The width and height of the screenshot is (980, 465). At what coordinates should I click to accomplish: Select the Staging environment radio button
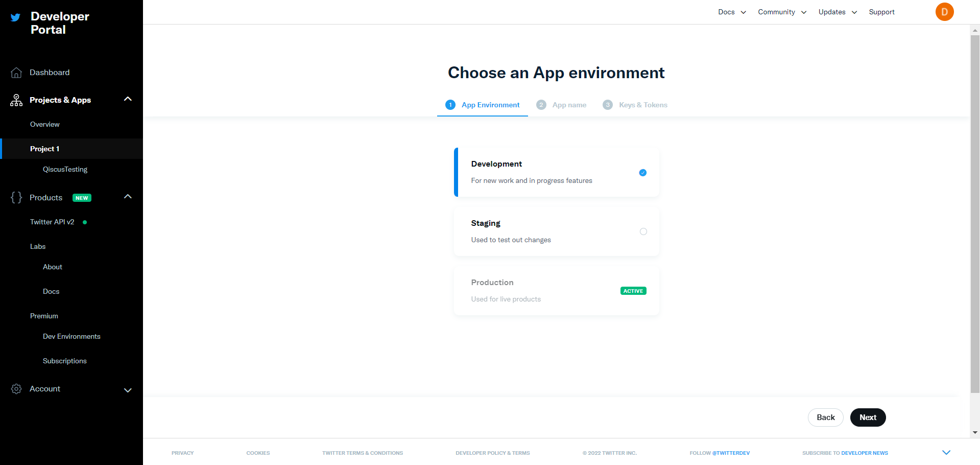(643, 231)
